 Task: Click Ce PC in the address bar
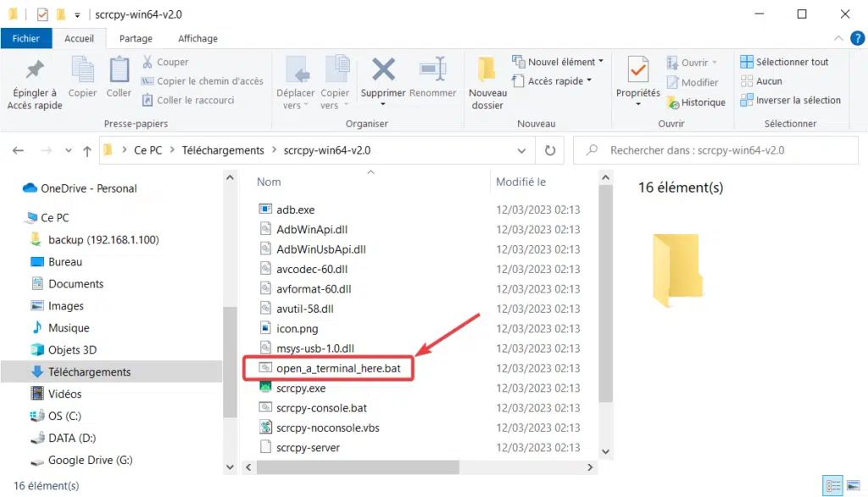tap(147, 150)
